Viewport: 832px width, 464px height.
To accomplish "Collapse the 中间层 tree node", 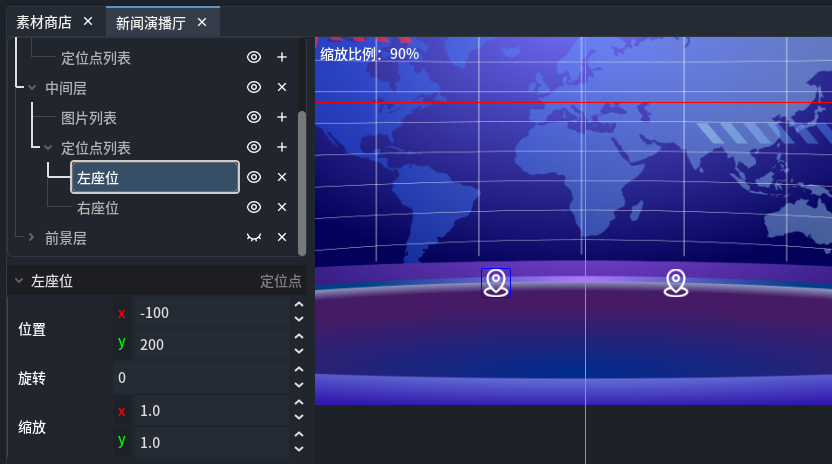I will click(32, 88).
